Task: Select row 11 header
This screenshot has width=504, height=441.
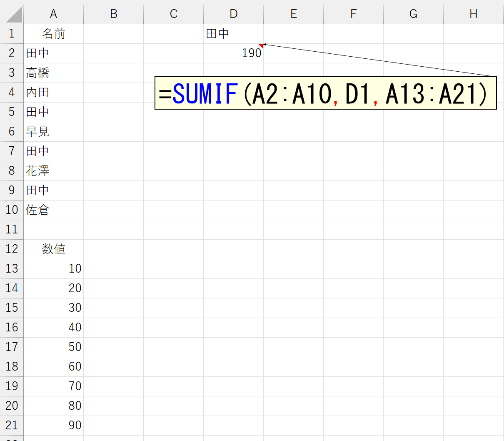Action: pos(12,230)
